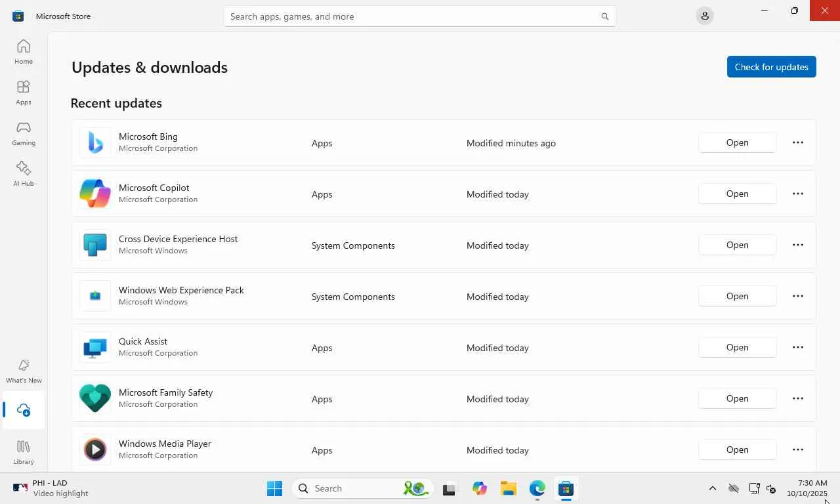Viewport: 840px width, 504px height.
Task: Launch Copilot from the taskbar
Action: tap(480, 488)
